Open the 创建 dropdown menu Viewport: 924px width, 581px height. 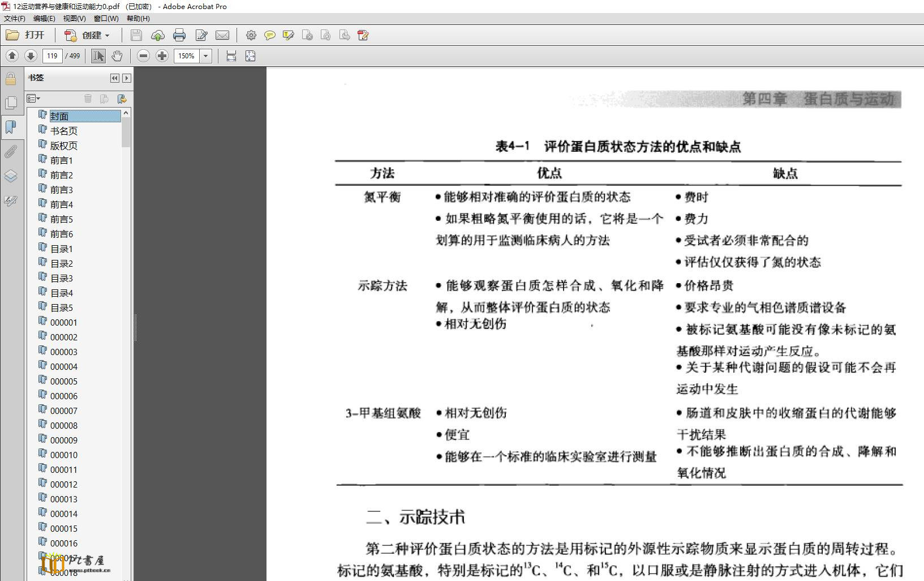(87, 35)
